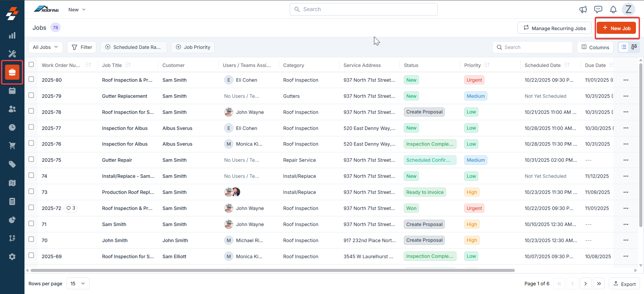
Task: Sort by Scheduled Date column icon
Action: tap(567, 65)
